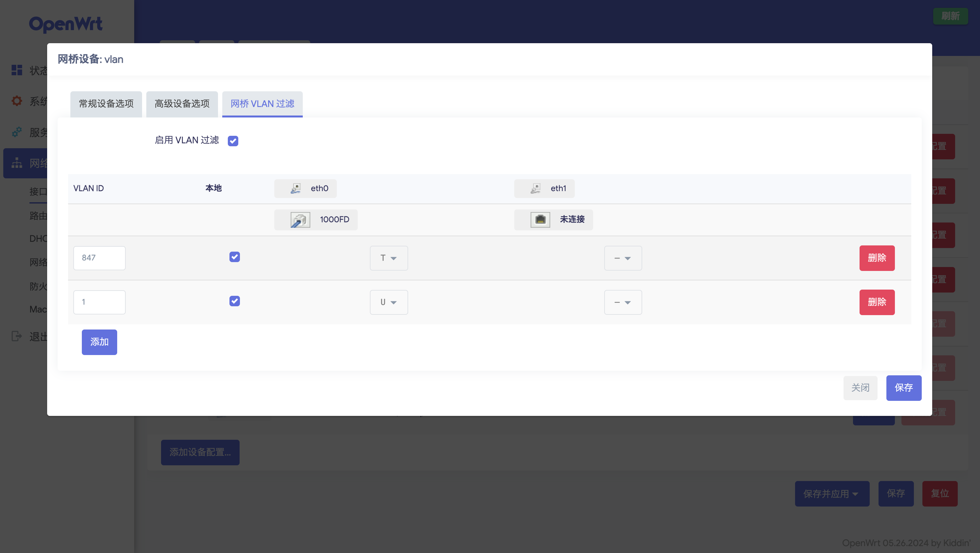The width and height of the screenshot is (980, 553).
Task: Open the 路由 sidebar submenu item
Action: [x=38, y=216]
